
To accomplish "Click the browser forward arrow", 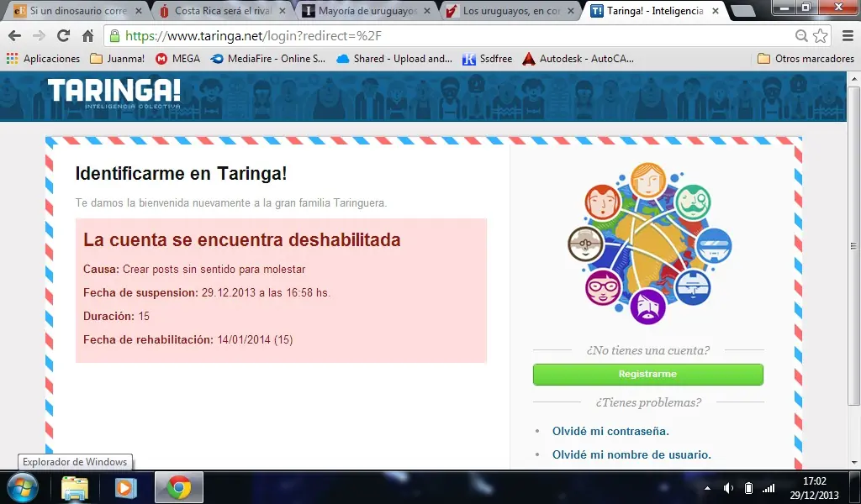I will (x=39, y=36).
